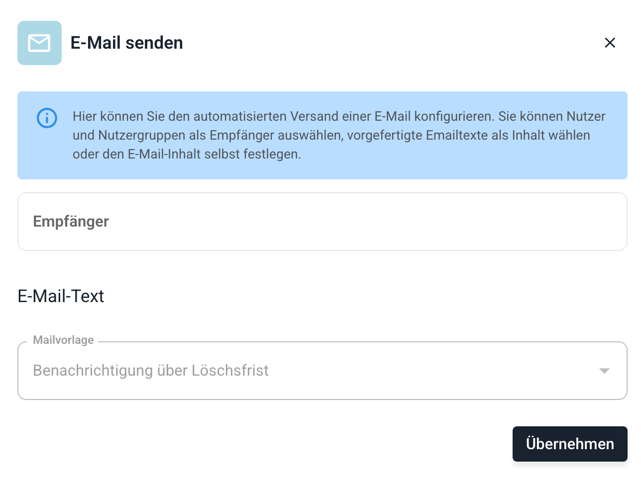This screenshot has height=478, width=644.
Task: Click the word 'Übernehmen' to apply settings
Action: coord(570,444)
